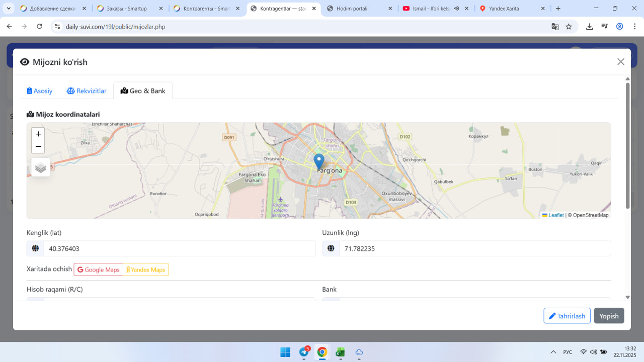Open Telegram from the taskbar

(x=304, y=352)
